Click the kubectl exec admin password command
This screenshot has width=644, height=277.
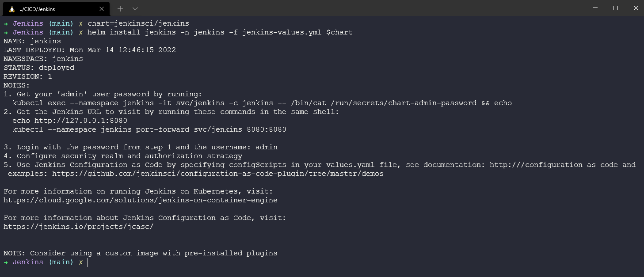(x=262, y=103)
